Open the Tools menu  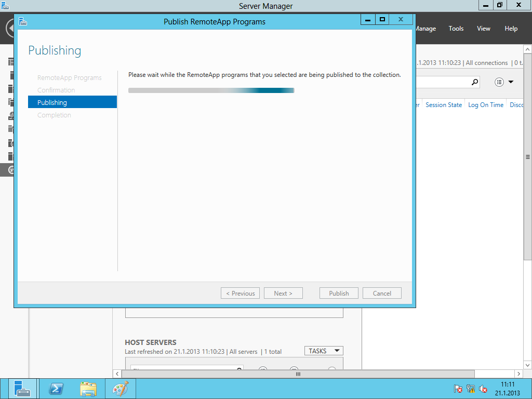tap(456, 29)
